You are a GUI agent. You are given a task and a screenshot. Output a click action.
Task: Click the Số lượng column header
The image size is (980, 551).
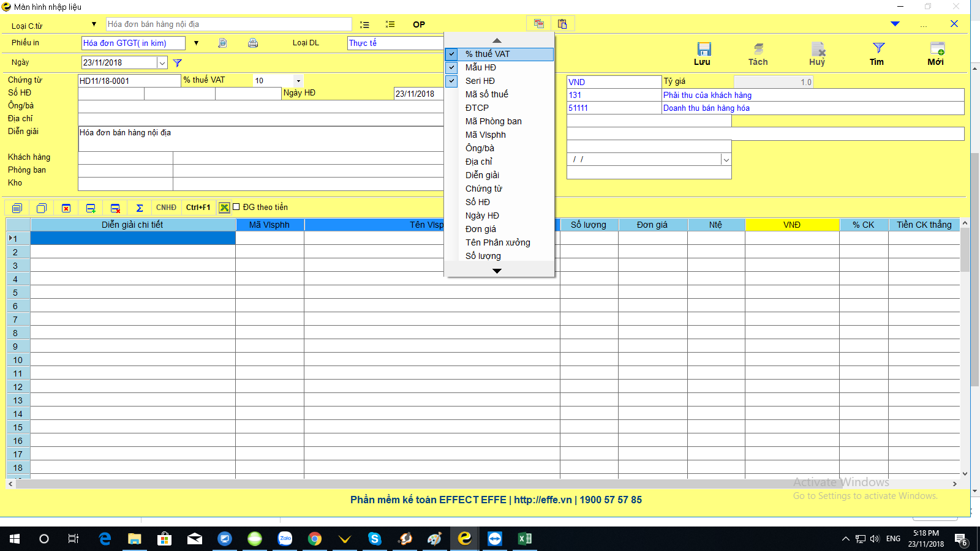[x=589, y=225]
